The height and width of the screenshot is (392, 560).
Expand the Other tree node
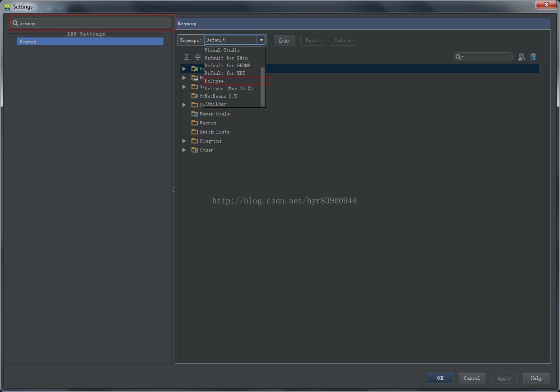[x=184, y=150]
